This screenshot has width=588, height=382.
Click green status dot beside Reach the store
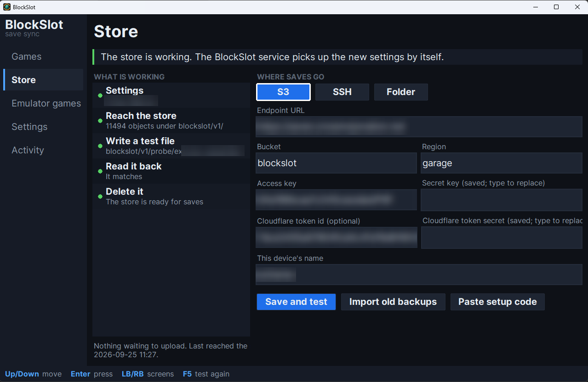pos(100,121)
